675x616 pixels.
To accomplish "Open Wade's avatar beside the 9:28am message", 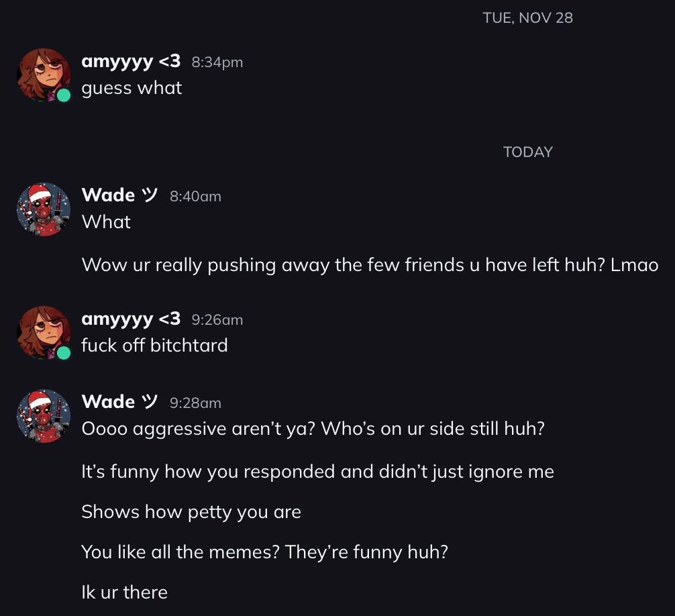I will point(43,415).
